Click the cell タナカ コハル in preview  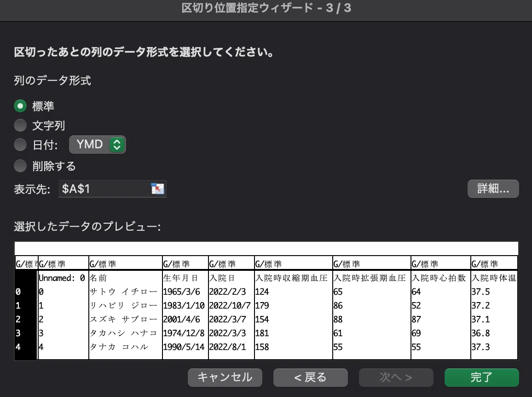coord(119,347)
